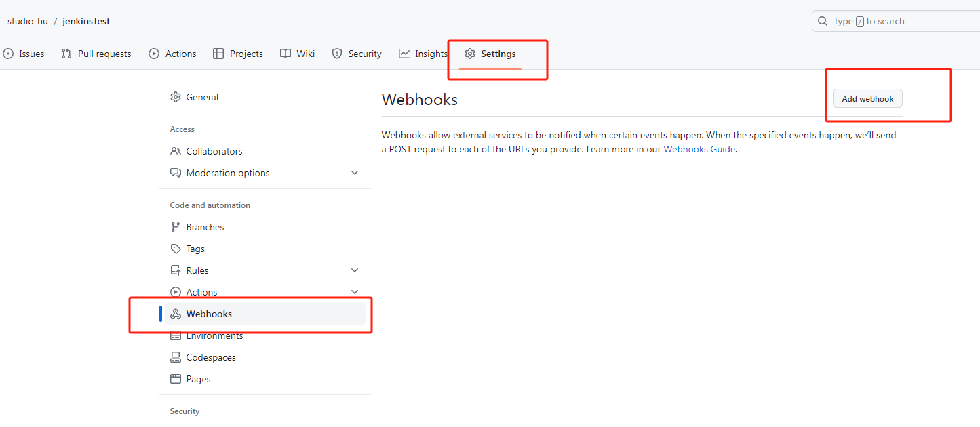The image size is (980, 427).
Task: Open the Webhooks Guide link
Action: pos(699,148)
